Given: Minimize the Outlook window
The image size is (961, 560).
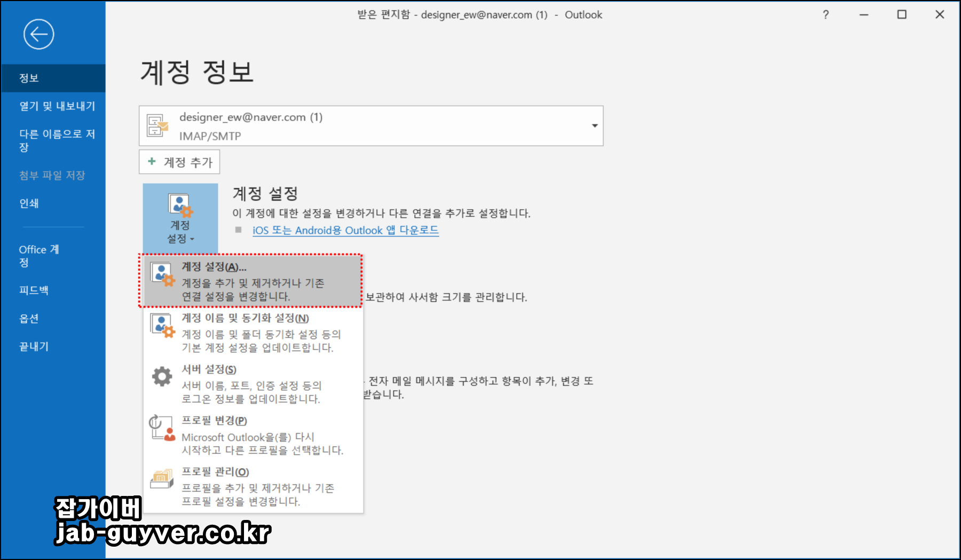Looking at the screenshot, I should pos(864,15).
